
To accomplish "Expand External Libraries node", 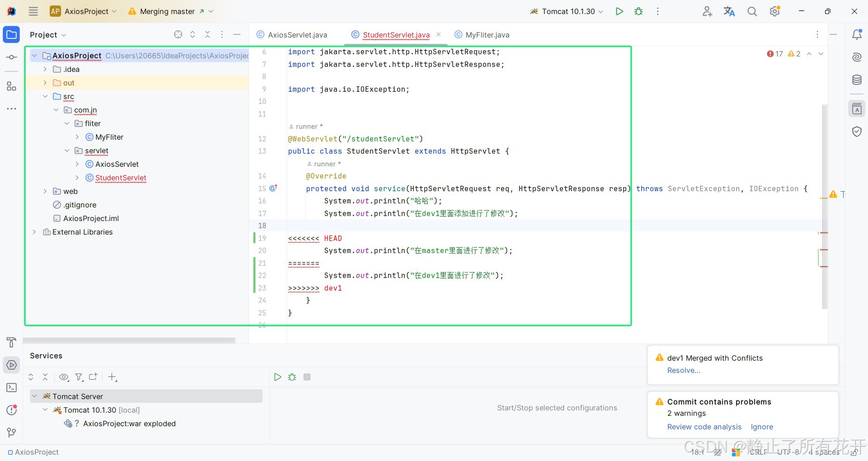I will [34, 232].
